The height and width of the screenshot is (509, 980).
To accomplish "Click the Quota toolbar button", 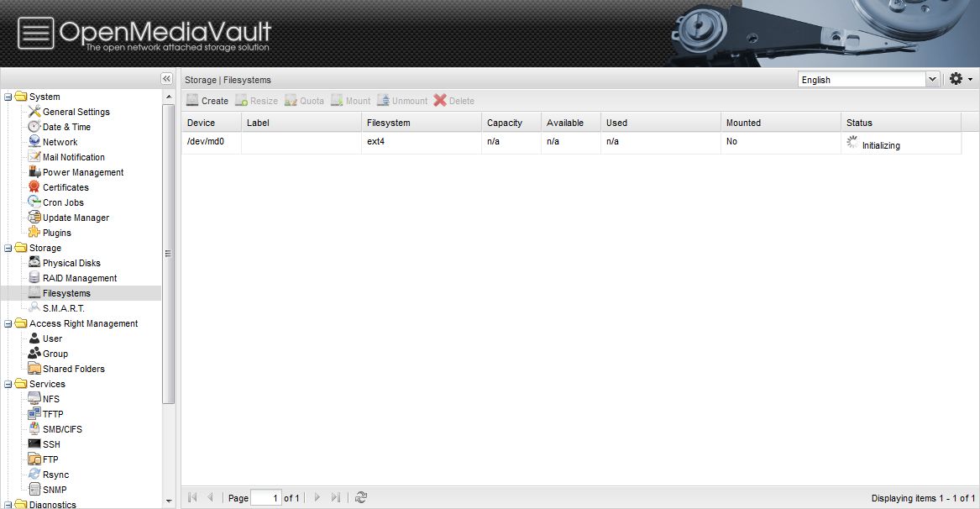I will click(304, 101).
